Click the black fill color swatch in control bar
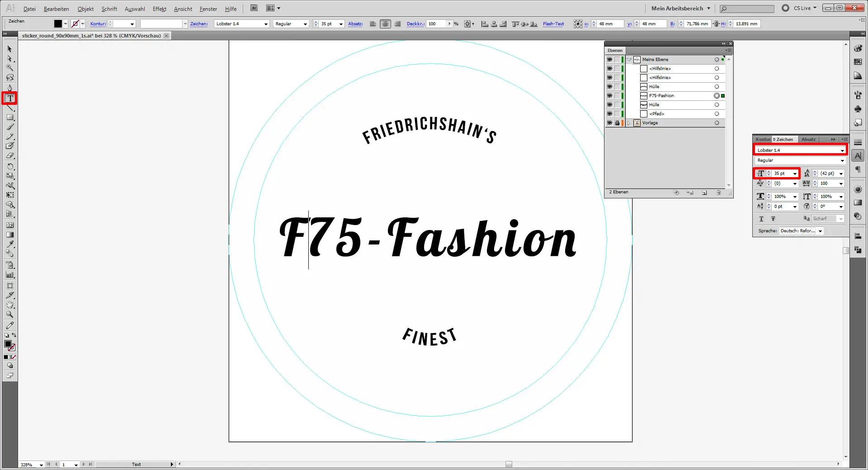Image resolution: width=868 pixels, height=470 pixels. coord(58,24)
